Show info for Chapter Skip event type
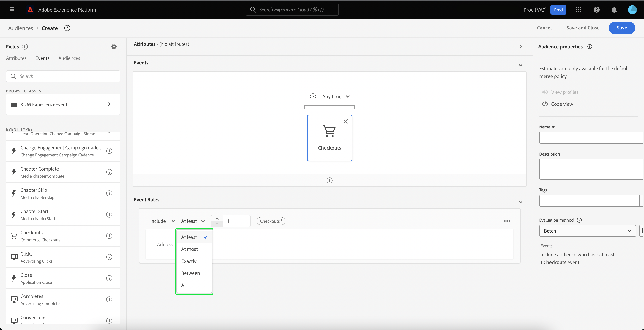 (109, 193)
